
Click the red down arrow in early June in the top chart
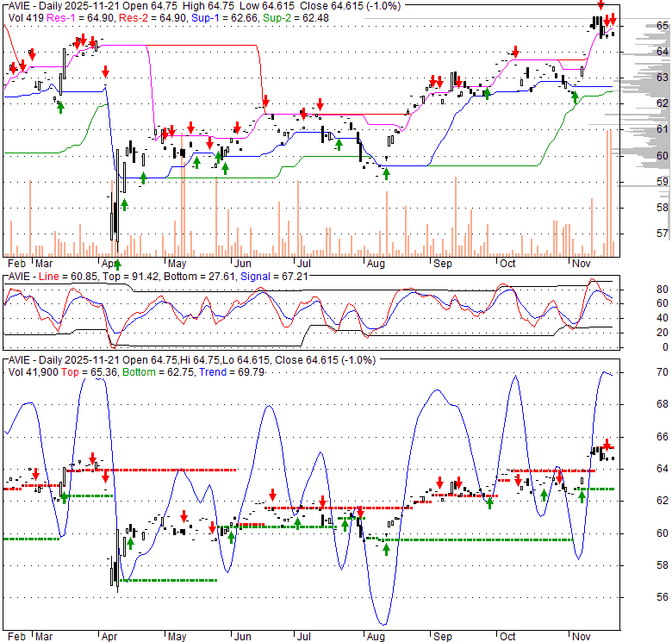pos(266,101)
